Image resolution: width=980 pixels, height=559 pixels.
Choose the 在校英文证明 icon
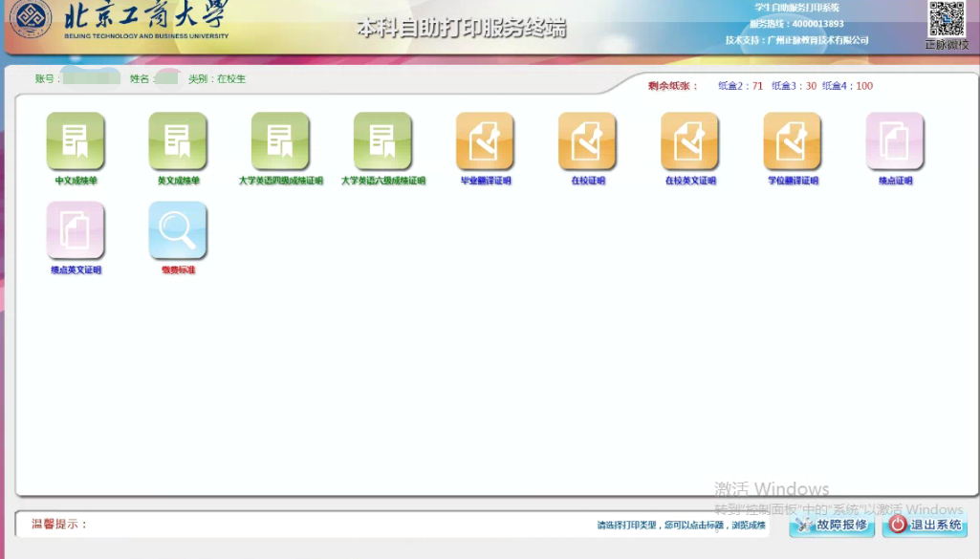689,140
